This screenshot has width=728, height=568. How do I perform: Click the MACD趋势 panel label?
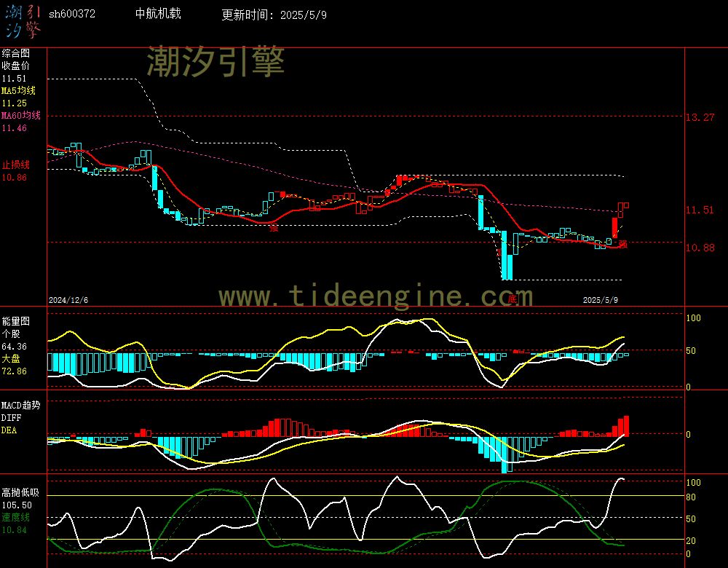click(21, 406)
